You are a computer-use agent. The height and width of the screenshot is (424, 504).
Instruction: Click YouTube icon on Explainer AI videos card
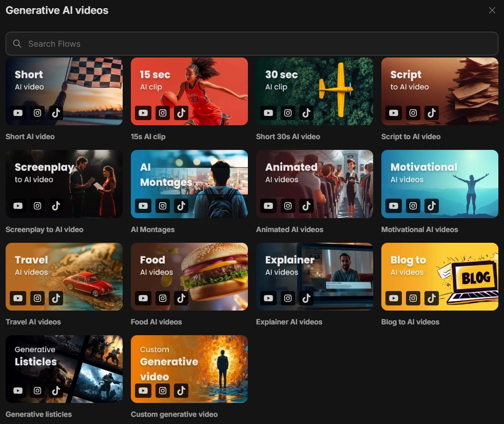[268, 298]
